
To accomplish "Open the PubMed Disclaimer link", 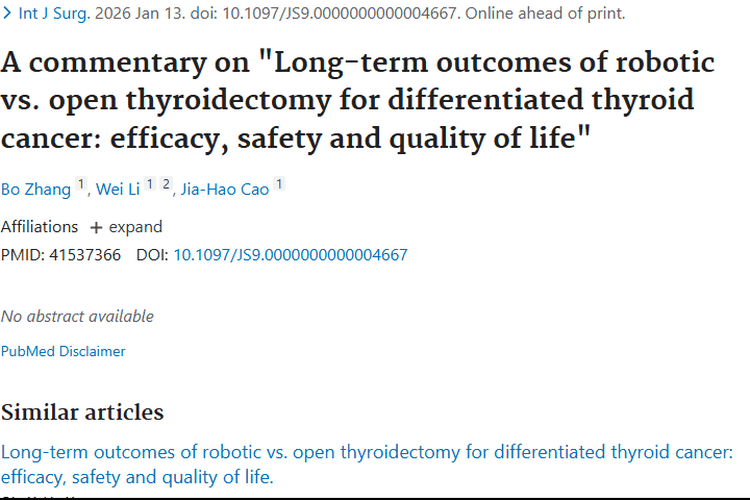I will [63, 351].
